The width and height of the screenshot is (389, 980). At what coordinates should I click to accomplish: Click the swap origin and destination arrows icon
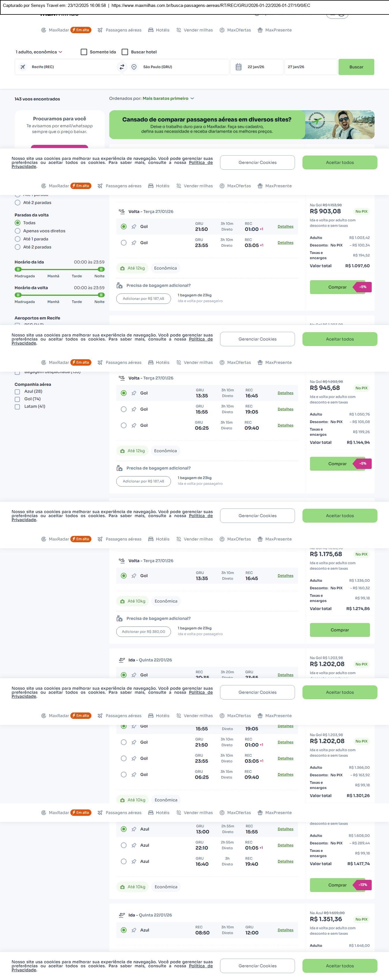click(x=122, y=67)
